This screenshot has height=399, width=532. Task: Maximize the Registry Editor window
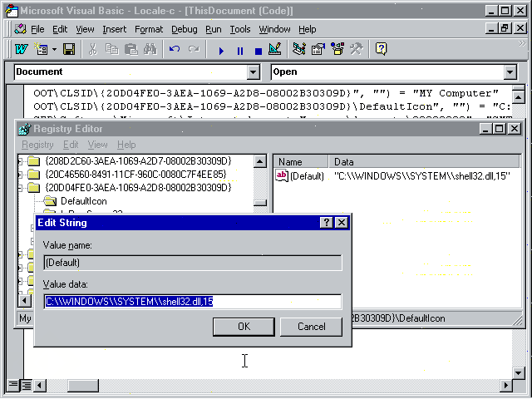[500, 129]
